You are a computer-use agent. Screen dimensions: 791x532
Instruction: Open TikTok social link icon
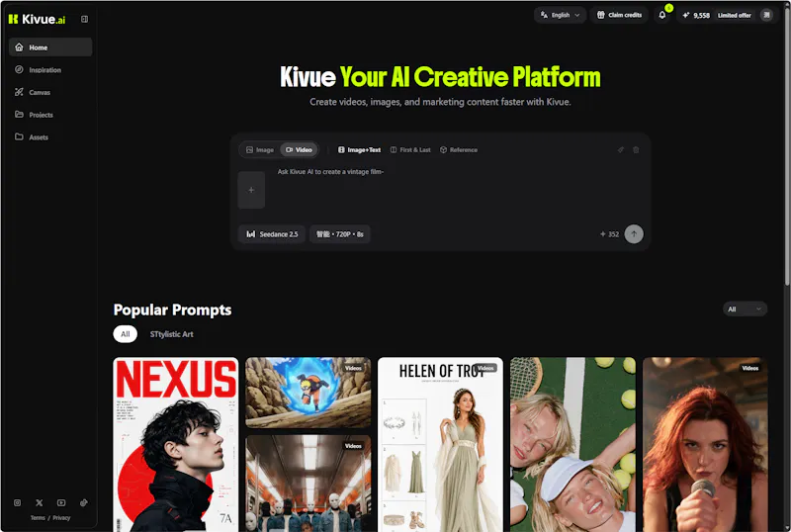click(83, 502)
